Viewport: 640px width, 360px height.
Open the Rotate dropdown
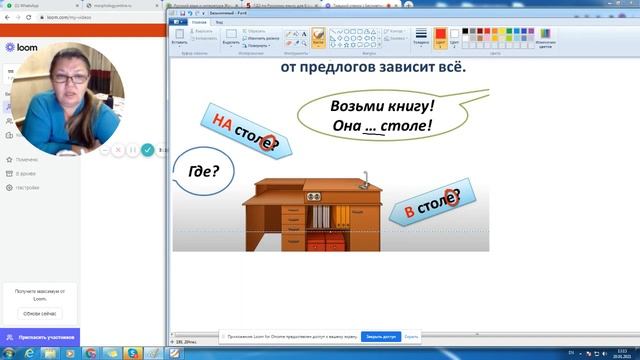[257, 46]
